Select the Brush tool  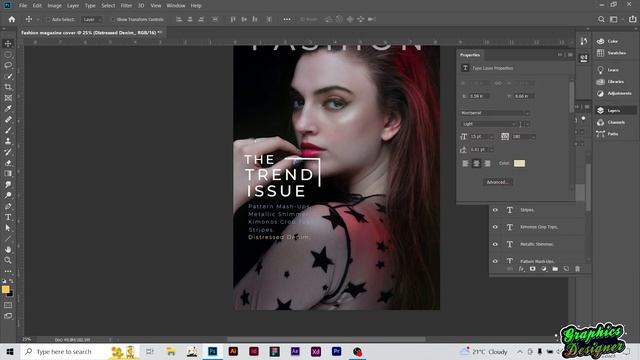coord(8,130)
